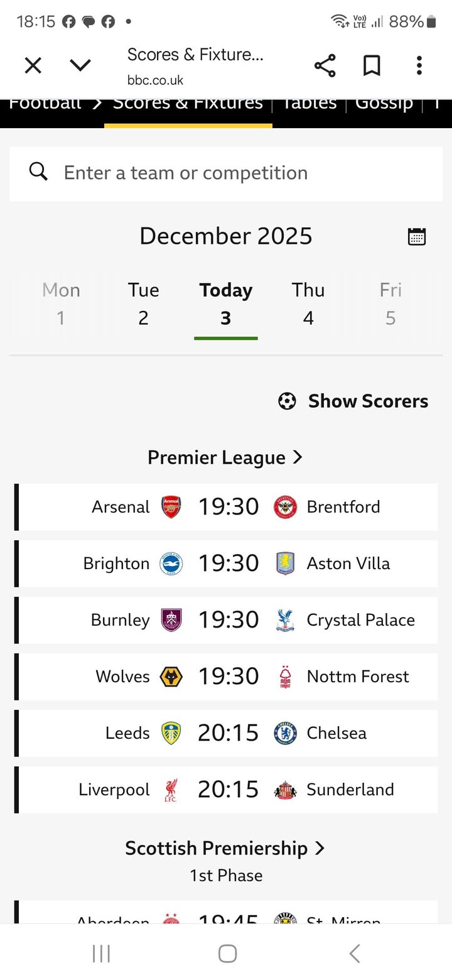Image resolution: width=452 pixels, height=980 pixels.
Task: Open the three-dot browser menu
Action: pos(419,65)
